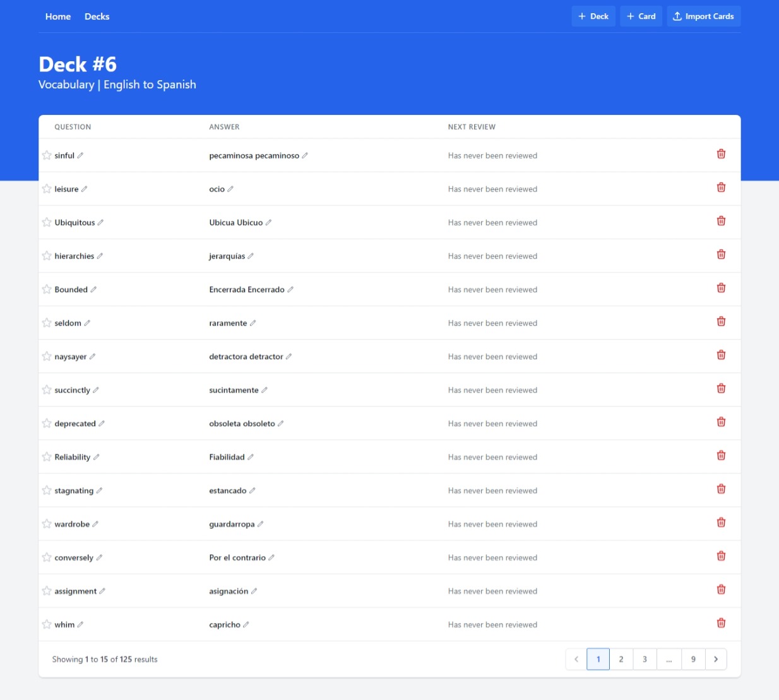Click the 'asignación' answer text
Screen dimensions: 779x700
pyautogui.click(x=229, y=591)
